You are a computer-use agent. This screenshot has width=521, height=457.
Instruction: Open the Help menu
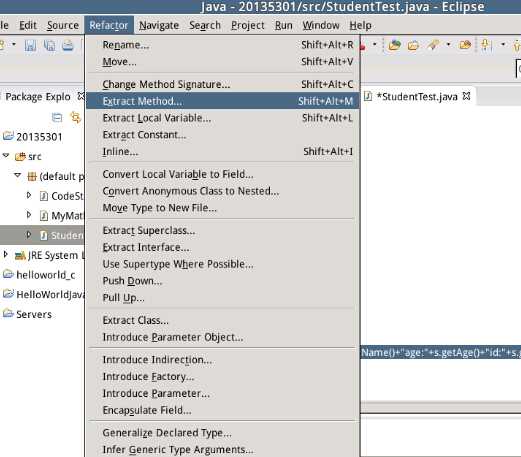[x=360, y=25]
